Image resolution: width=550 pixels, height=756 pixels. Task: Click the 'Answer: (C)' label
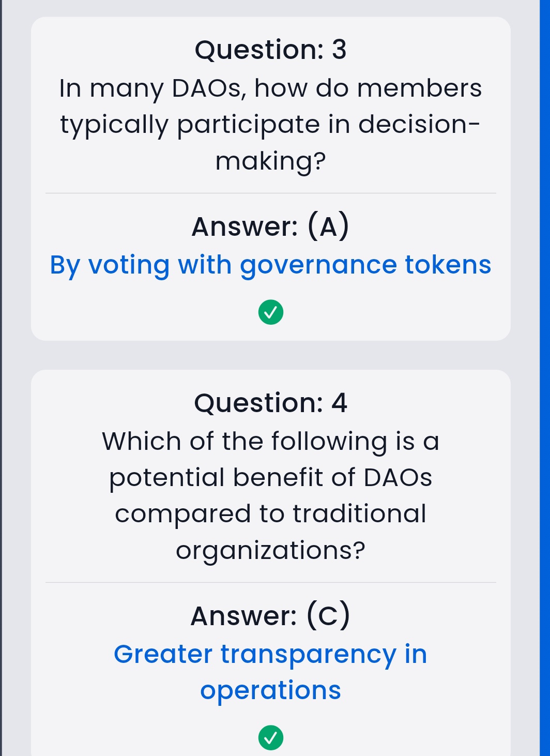pyautogui.click(x=270, y=615)
